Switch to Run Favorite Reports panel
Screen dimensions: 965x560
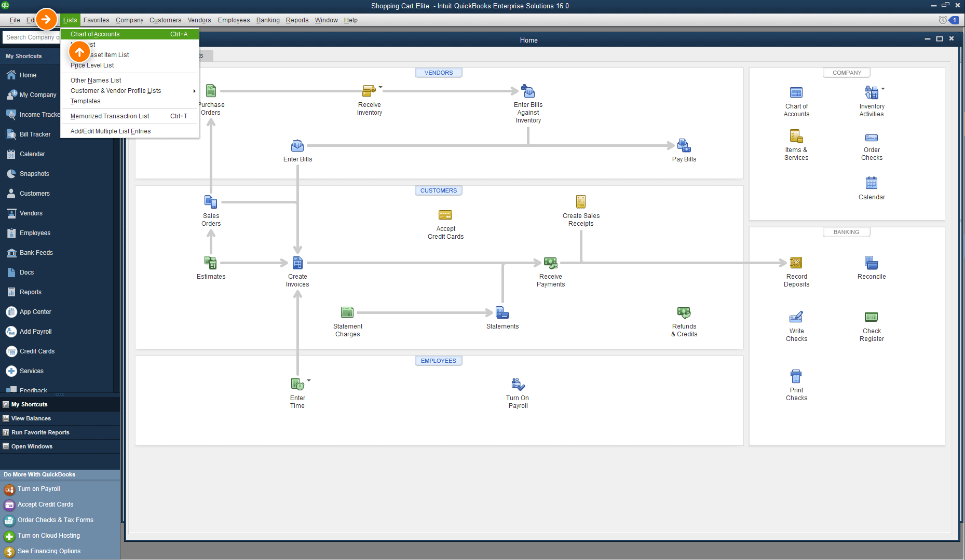(x=60, y=432)
